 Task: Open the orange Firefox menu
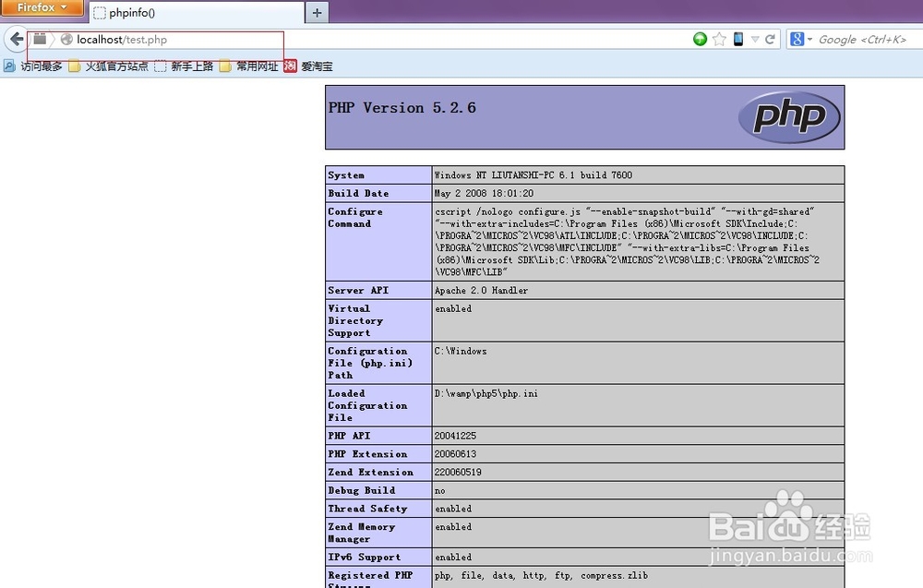pyautogui.click(x=41, y=7)
